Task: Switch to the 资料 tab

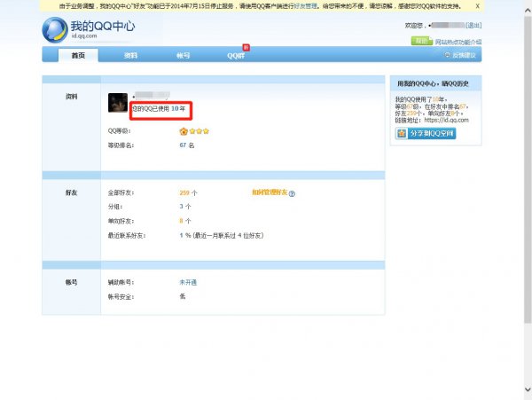Action: [x=130, y=55]
